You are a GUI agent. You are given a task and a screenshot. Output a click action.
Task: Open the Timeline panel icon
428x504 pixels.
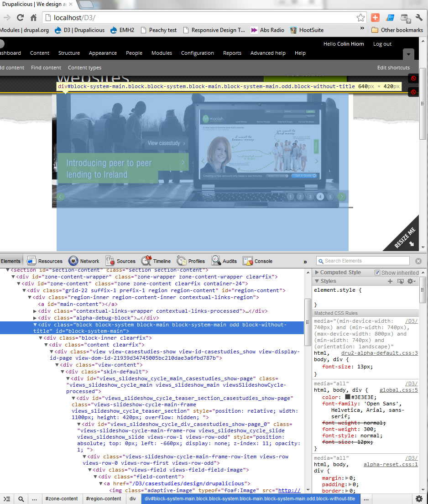pos(146,261)
